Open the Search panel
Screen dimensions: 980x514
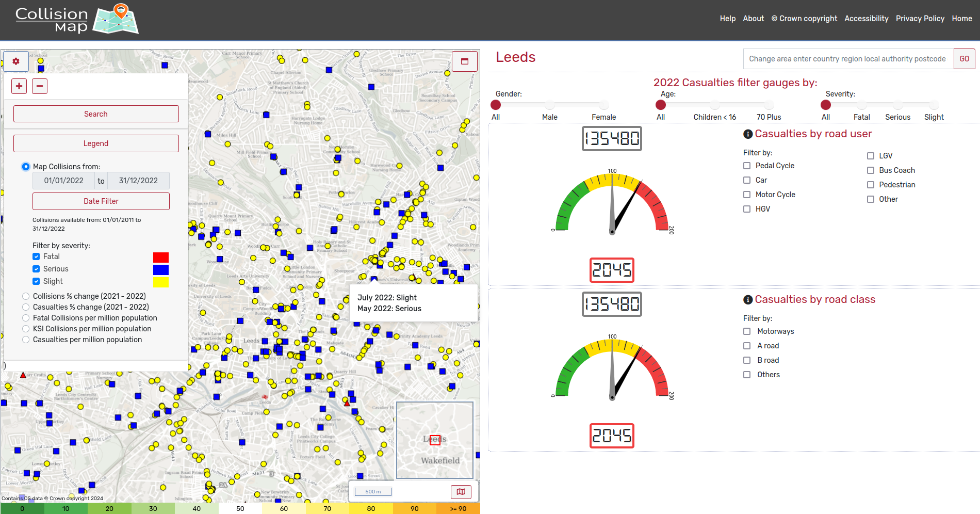(96, 114)
